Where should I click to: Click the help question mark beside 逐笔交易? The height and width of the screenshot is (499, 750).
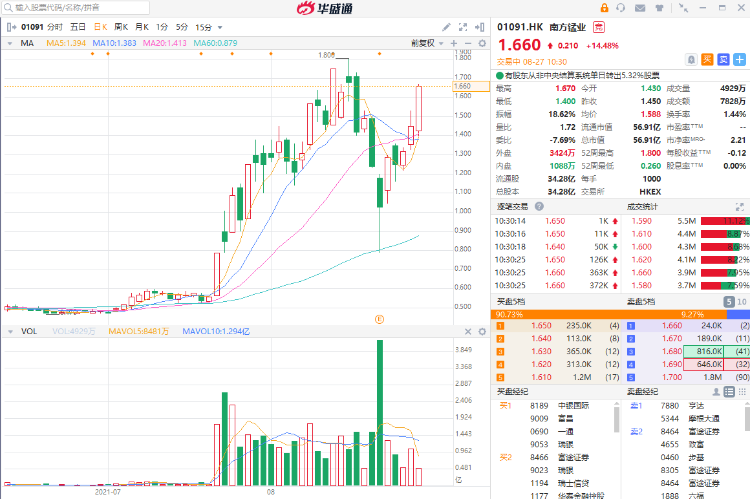(539, 207)
